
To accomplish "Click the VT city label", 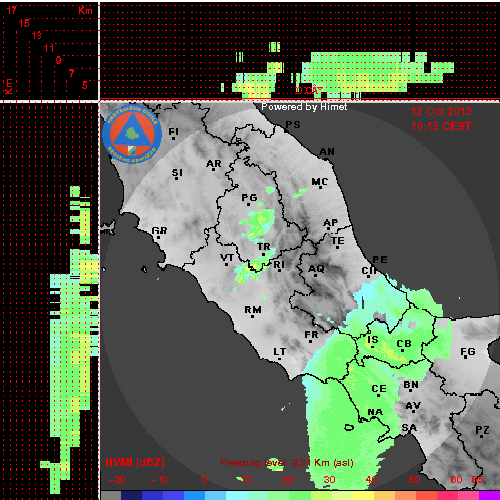I will (x=227, y=258).
